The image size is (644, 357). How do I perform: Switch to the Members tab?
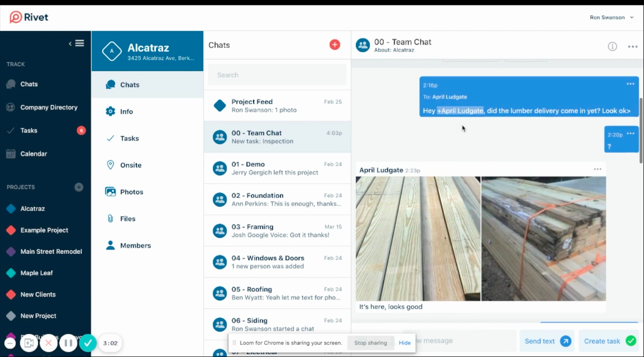coord(147,246)
